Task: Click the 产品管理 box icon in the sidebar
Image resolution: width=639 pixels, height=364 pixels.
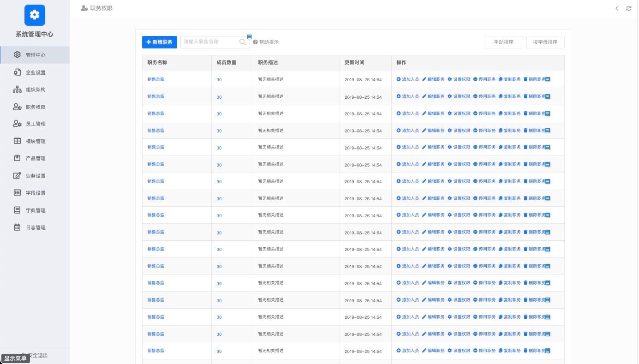Action: coord(17,158)
